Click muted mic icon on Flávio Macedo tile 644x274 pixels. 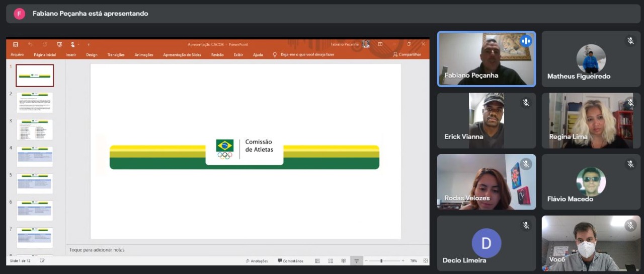pyautogui.click(x=630, y=164)
